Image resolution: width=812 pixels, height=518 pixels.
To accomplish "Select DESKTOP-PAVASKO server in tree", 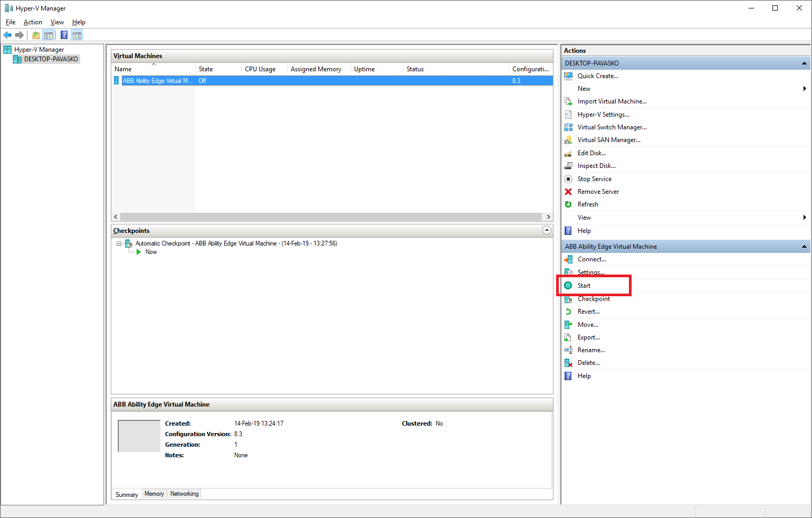I will [x=51, y=59].
